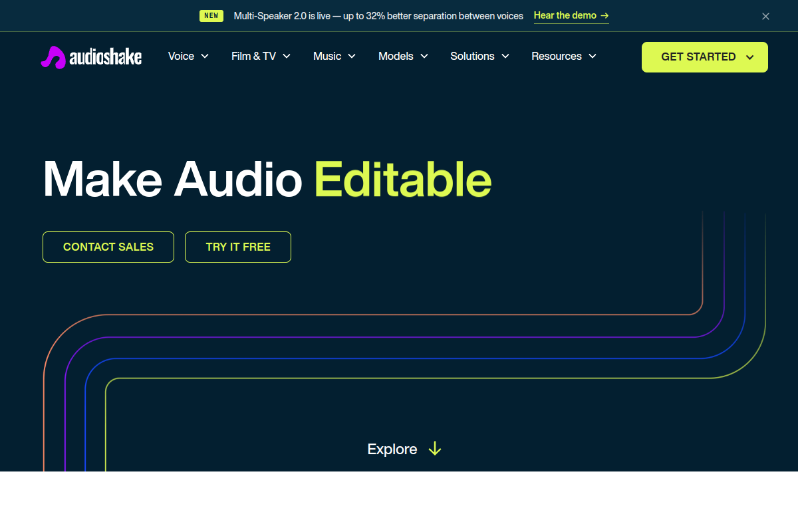Click the Multi-Speaker 2.0 announcement text
The width and height of the screenshot is (798, 532).
tap(378, 15)
